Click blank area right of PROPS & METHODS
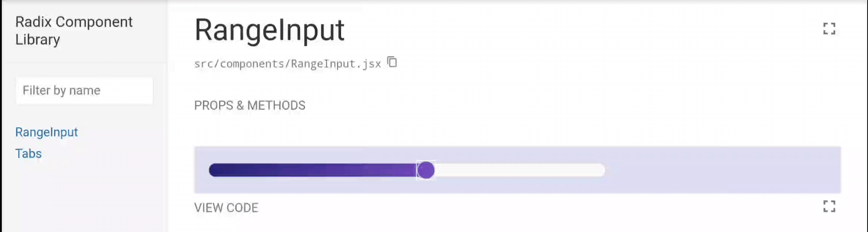Viewport: 868px width, 232px height. [x=566, y=105]
